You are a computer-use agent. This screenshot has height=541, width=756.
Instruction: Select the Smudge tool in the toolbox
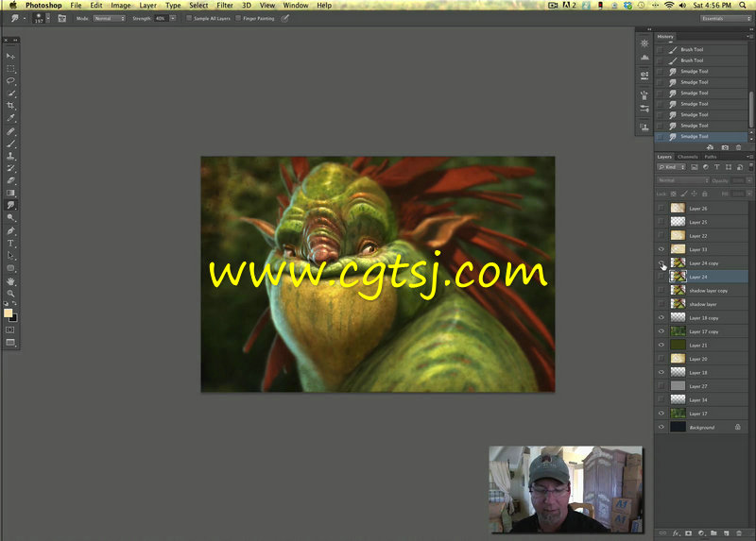(x=10, y=205)
